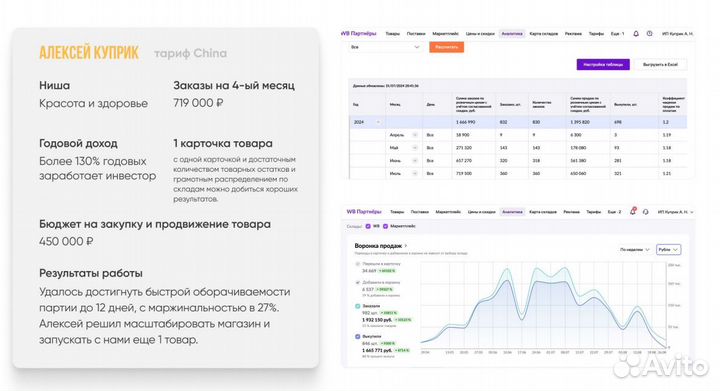Toggle Маркетплейс warehouse checkbox
The height and width of the screenshot is (391, 720).
385,226
